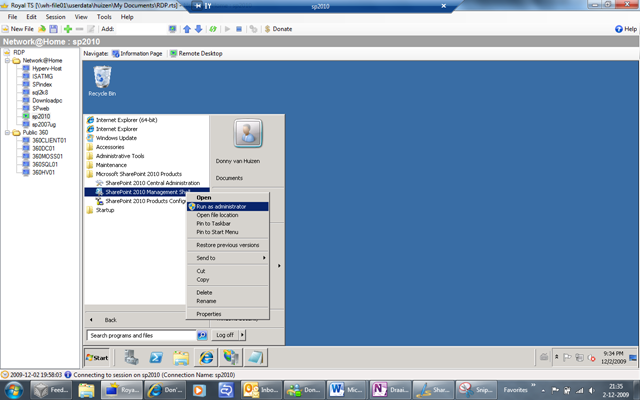
Task: Open the Session menu
Action: pyautogui.click(x=56, y=17)
